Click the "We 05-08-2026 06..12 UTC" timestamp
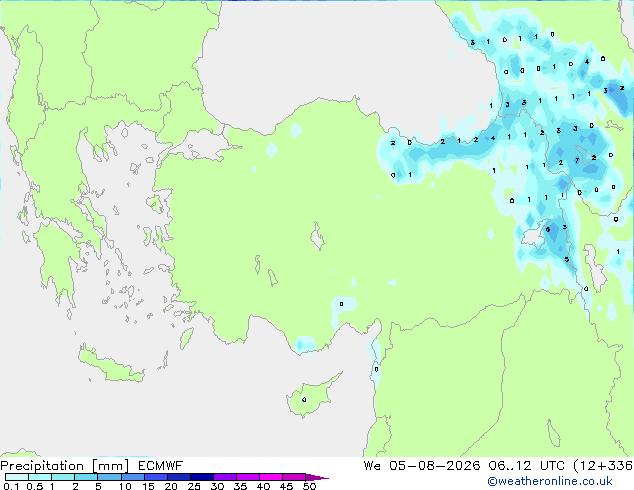 click(x=464, y=466)
